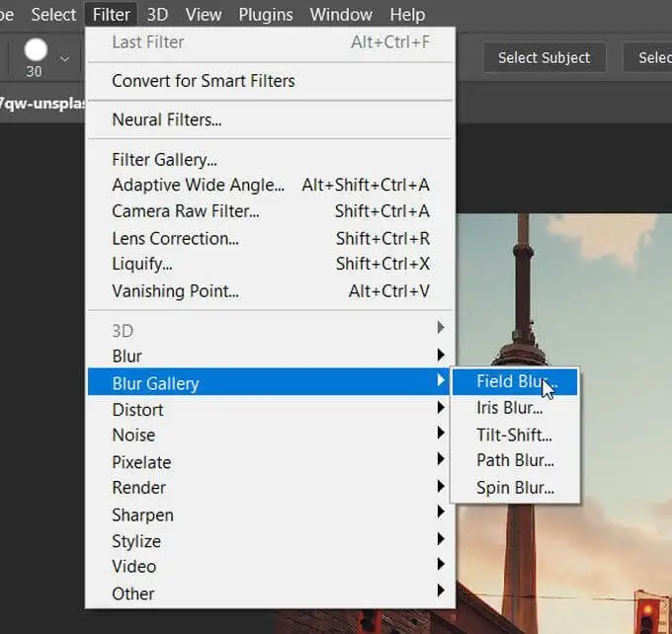Select Tilt-Shift blur
This screenshot has width=672, height=634.
515,435
